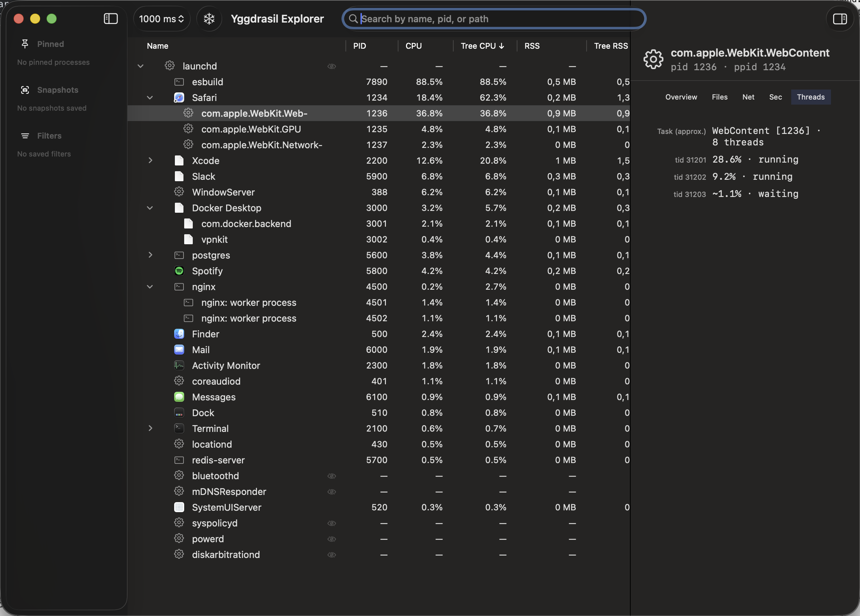Image resolution: width=860 pixels, height=616 pixels.
Task: Toggle the launchd hidden-eye icon
Action: coord(332,66)
